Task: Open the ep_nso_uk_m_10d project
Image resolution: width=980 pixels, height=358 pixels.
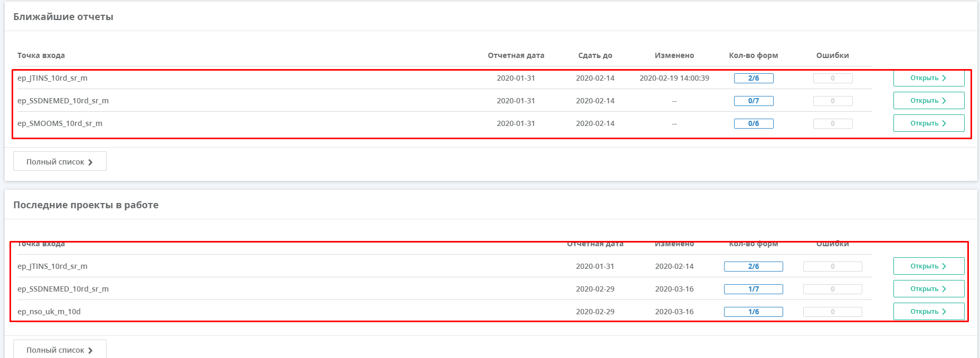Action: [928, 312]
